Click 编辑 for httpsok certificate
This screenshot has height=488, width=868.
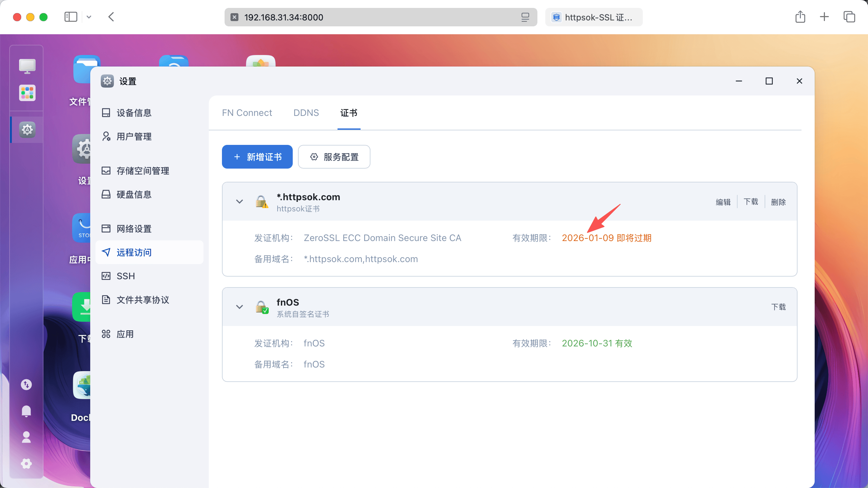tap(723, 202)
